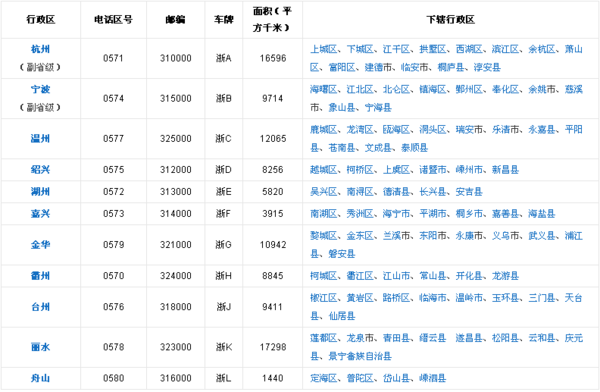Open the 杭州 city link
This screenshot has width=600, height=392.
pos(41,49)
